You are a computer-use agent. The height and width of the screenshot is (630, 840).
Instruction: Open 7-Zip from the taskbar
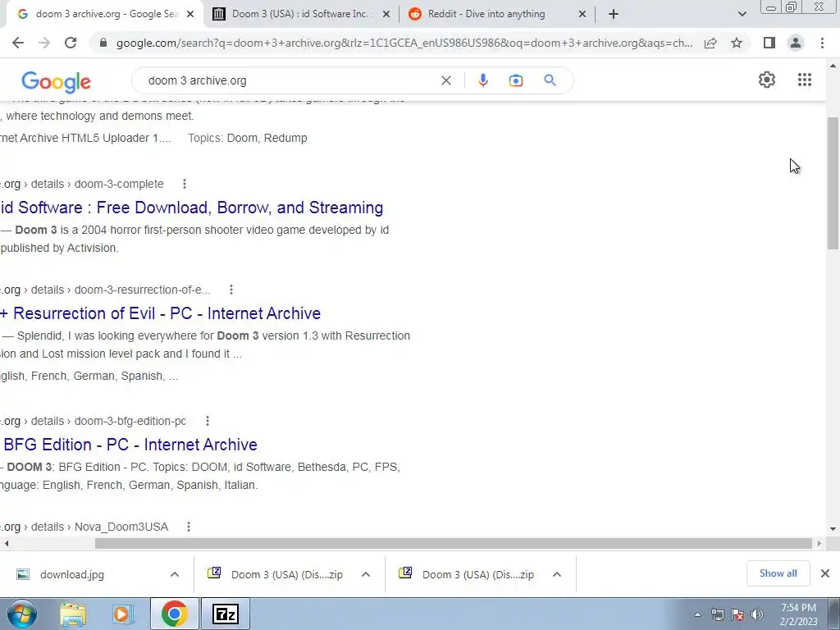click(x=226, y=614)
